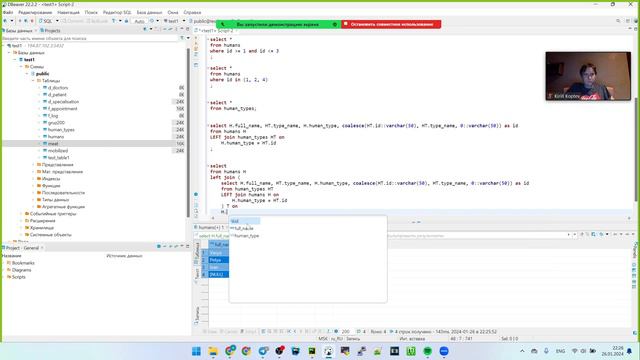Select the Petya result cell
This screenshot has height=360, width=640.
coord(219,260)
